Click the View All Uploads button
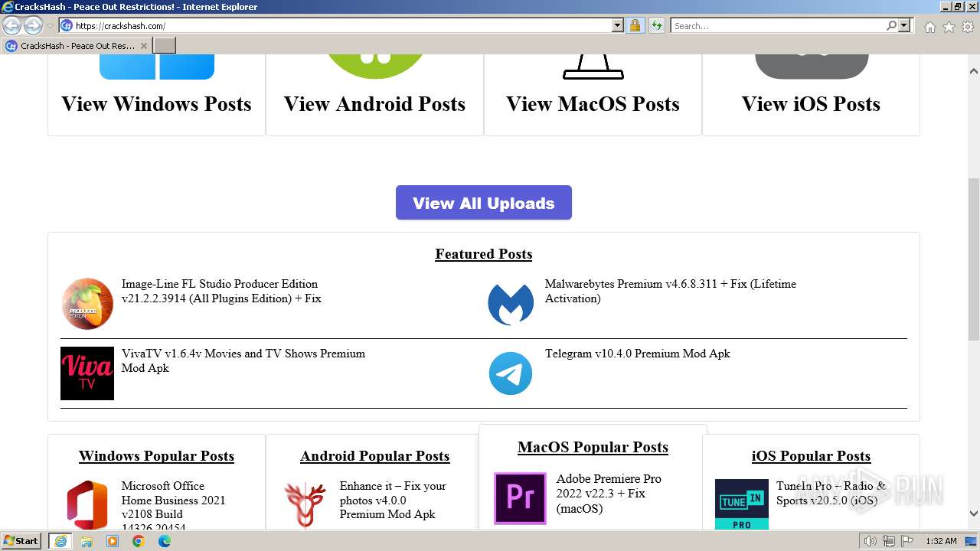 point(484,203)
